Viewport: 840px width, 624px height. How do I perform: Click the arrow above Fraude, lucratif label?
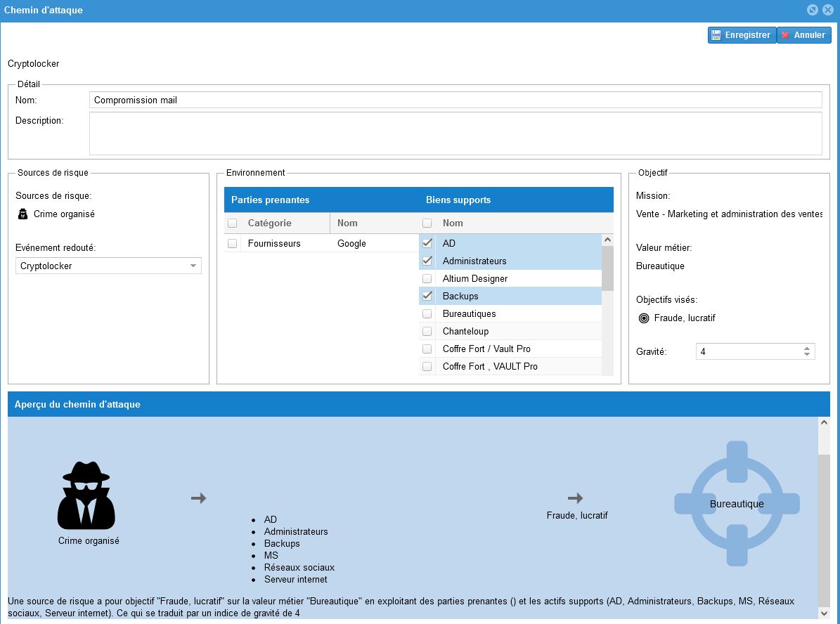(x=576, y=498)
